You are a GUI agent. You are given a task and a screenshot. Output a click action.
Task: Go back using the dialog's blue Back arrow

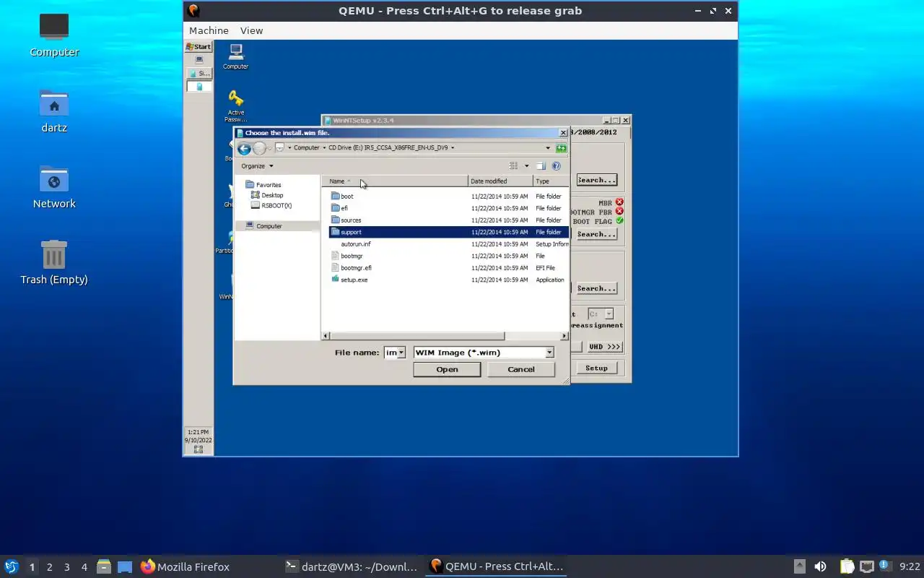pyautogui.click(x=244, y=148)
